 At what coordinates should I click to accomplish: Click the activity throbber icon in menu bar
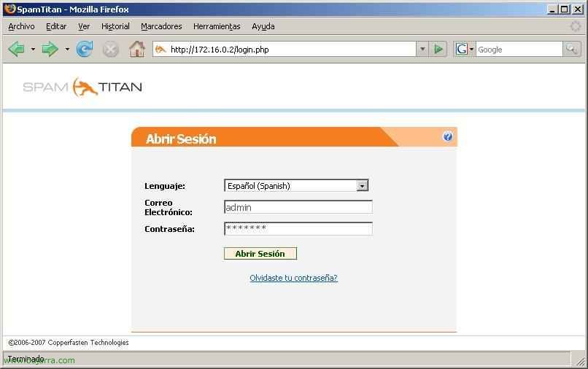tap(576, 26)
